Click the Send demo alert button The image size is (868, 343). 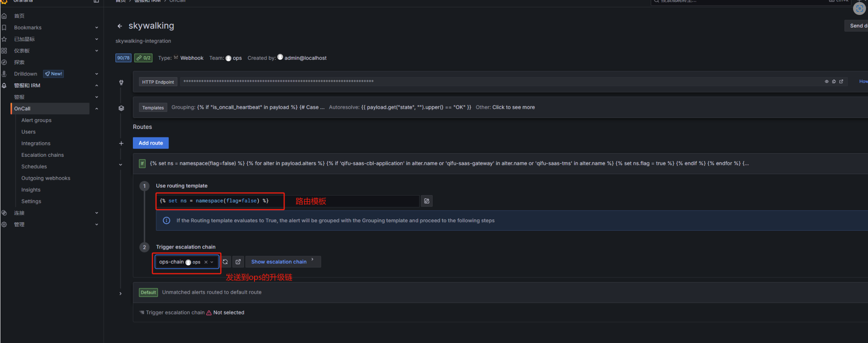coord(856,26)
